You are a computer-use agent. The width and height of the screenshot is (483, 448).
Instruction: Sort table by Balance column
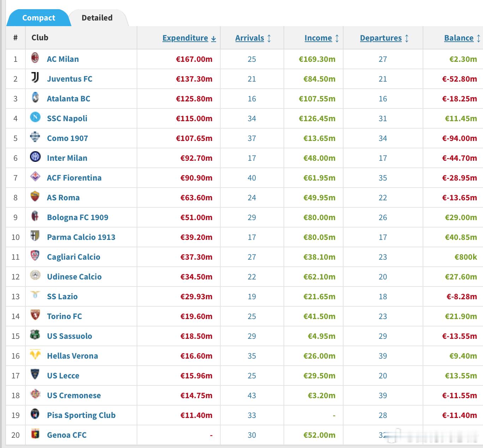462,38
